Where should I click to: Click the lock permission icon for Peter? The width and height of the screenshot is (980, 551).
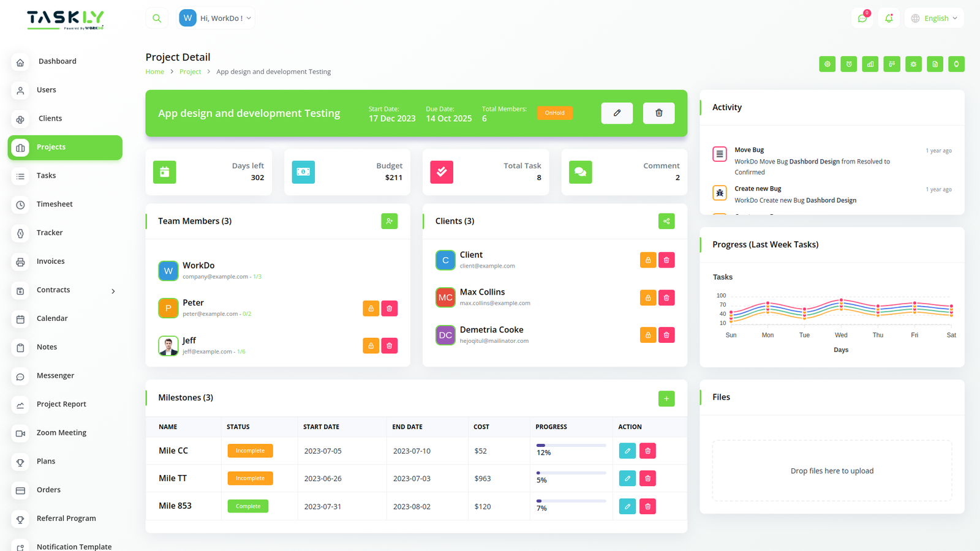tap(371, 309)
